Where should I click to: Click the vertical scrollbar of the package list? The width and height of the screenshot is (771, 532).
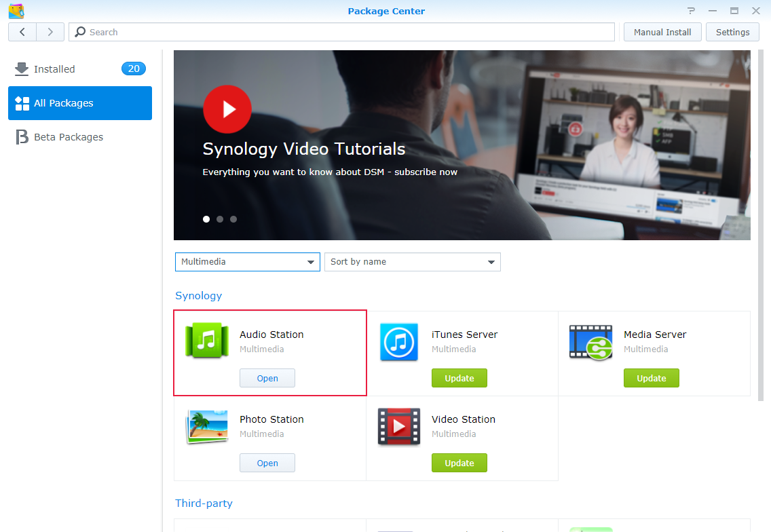pyautogui.click(x=761, y=225)
